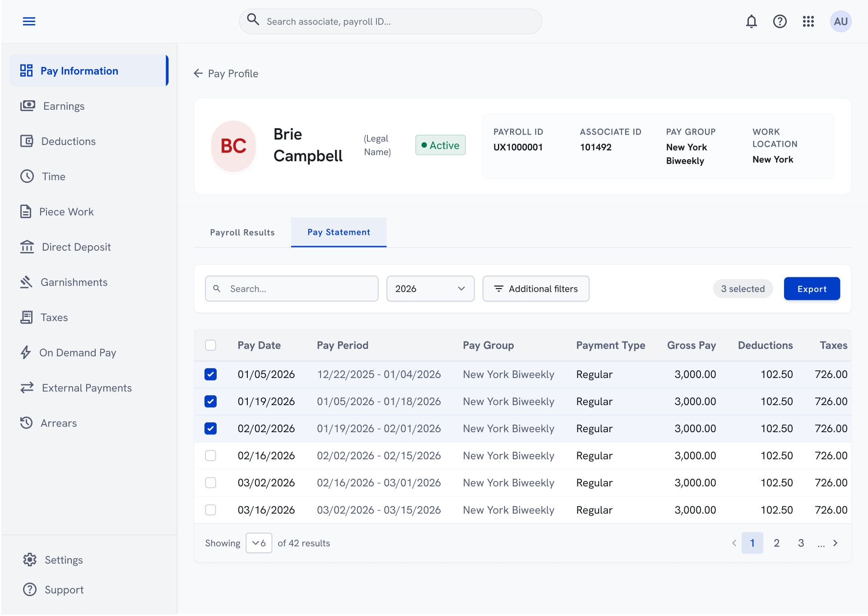Select the Pay Statement tab

(x=339, y=232)
